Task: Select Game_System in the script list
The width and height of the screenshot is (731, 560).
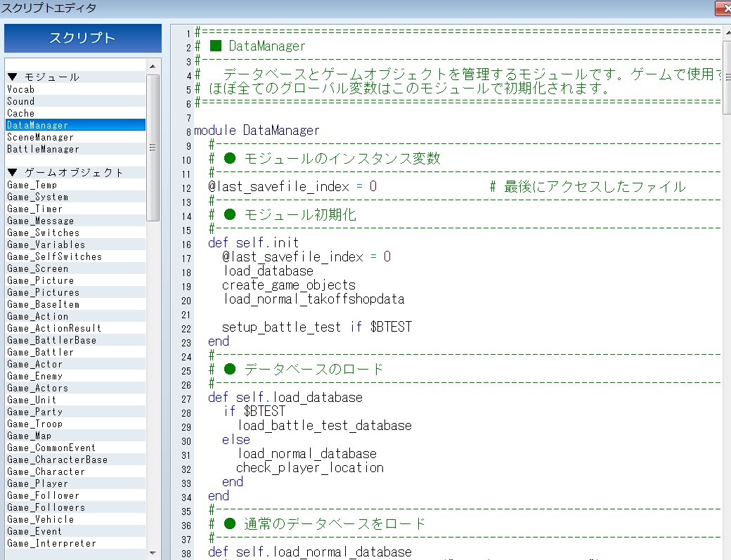Action: point(75,197)
